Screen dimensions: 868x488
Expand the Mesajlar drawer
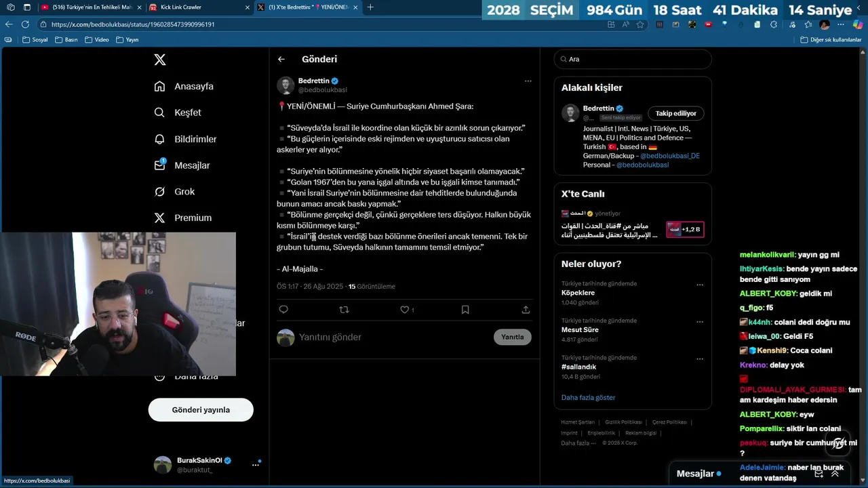[835, 474]
